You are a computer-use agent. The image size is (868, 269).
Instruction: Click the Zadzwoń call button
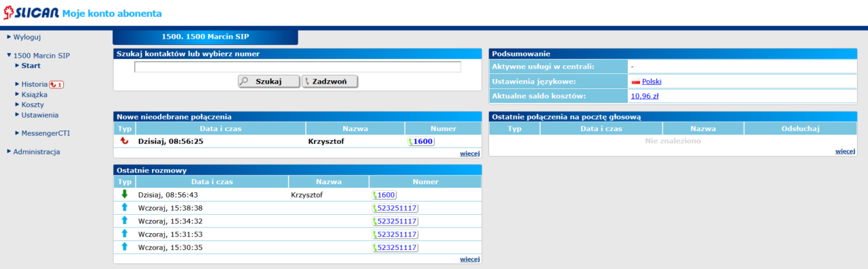(x=330, y=81)
